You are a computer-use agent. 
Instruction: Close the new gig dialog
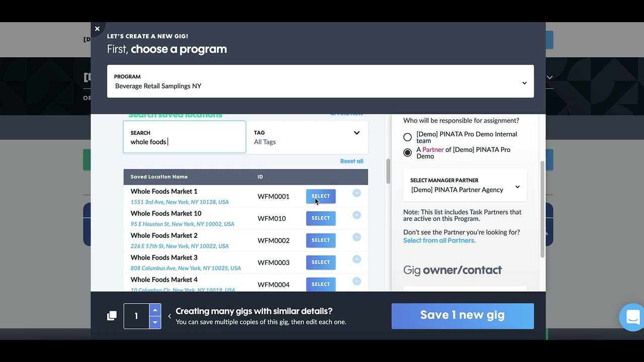[97, 29]
